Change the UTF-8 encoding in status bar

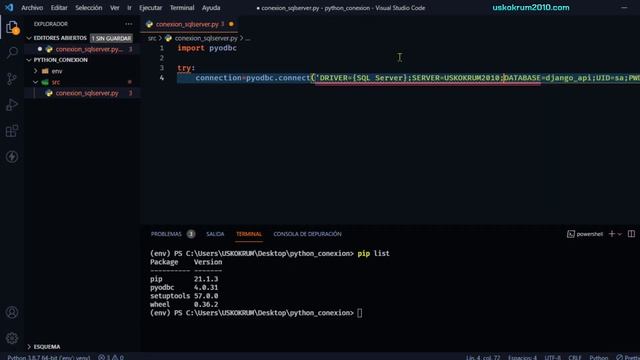click(553, 357)
